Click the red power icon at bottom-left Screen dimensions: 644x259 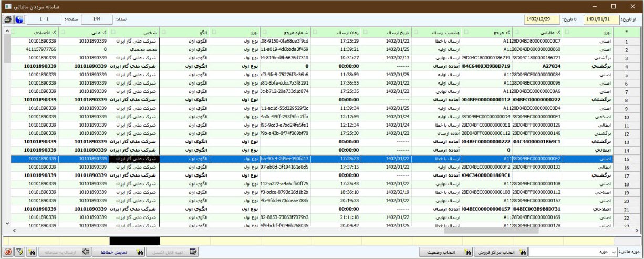click(7, 252)
